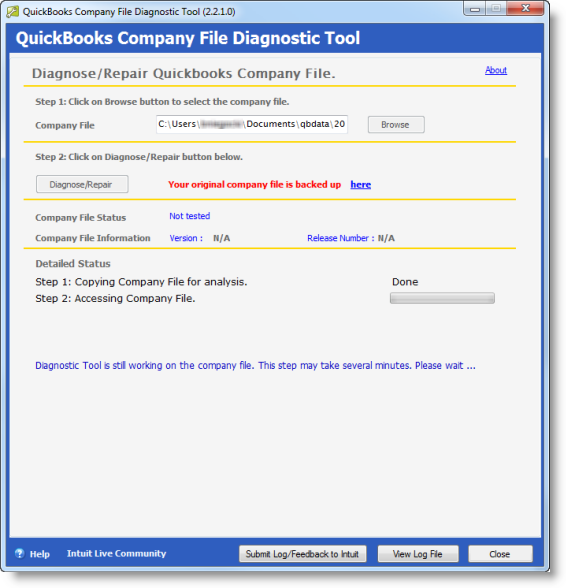Image resolution: width=566 pixels, height=588 pixels.
Task: Click the About link
Action: click(x=496, y=70)
